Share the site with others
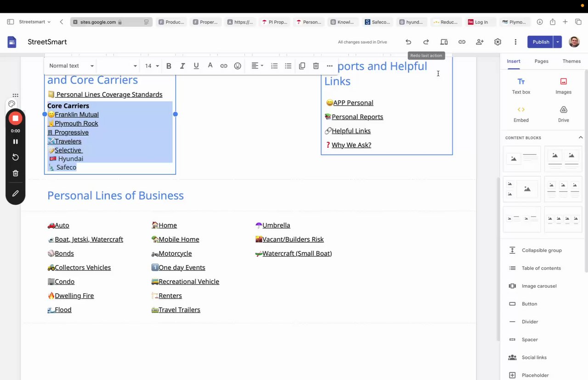 point(480,42)
